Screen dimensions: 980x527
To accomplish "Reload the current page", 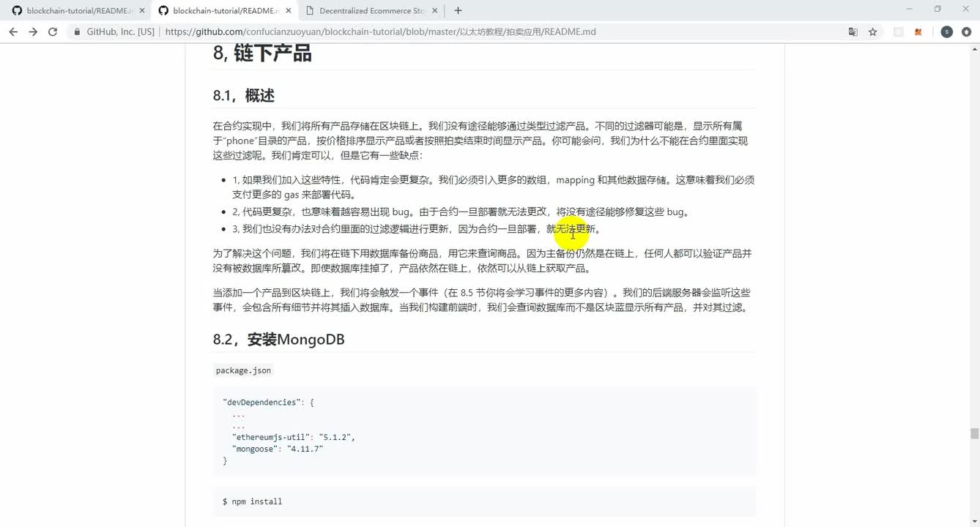I will 53,32.
